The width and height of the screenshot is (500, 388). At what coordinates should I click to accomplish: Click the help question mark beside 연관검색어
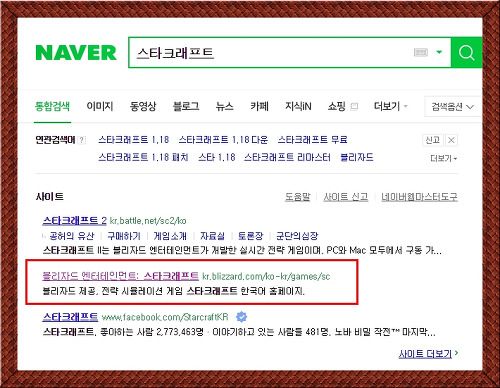click(82, 140)
